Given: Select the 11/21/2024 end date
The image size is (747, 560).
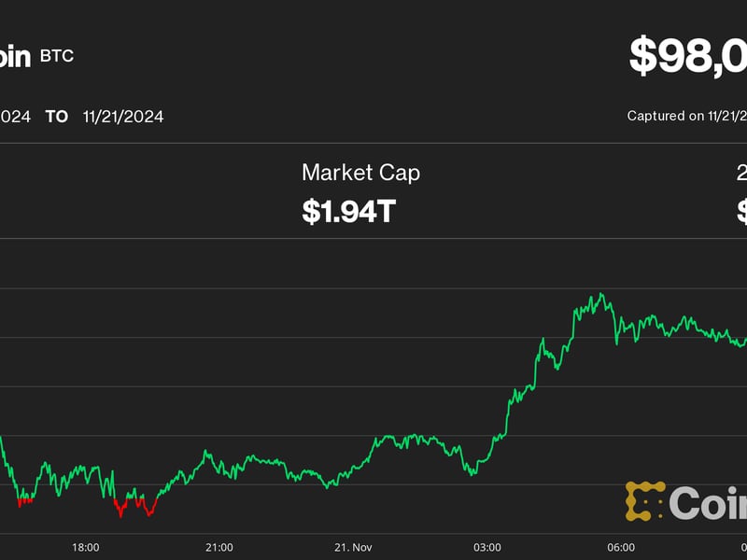Looking at the screenshot, I should click(x=122, y=117).
